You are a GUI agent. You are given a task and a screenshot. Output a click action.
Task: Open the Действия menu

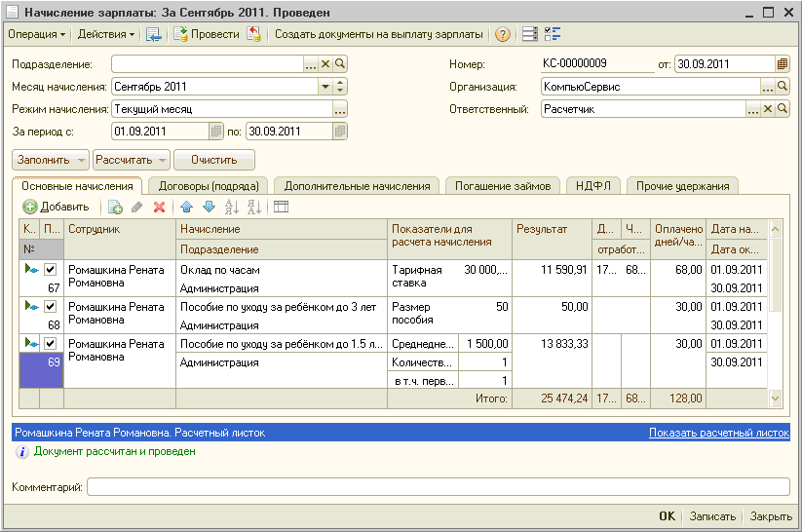click(106, 34)
